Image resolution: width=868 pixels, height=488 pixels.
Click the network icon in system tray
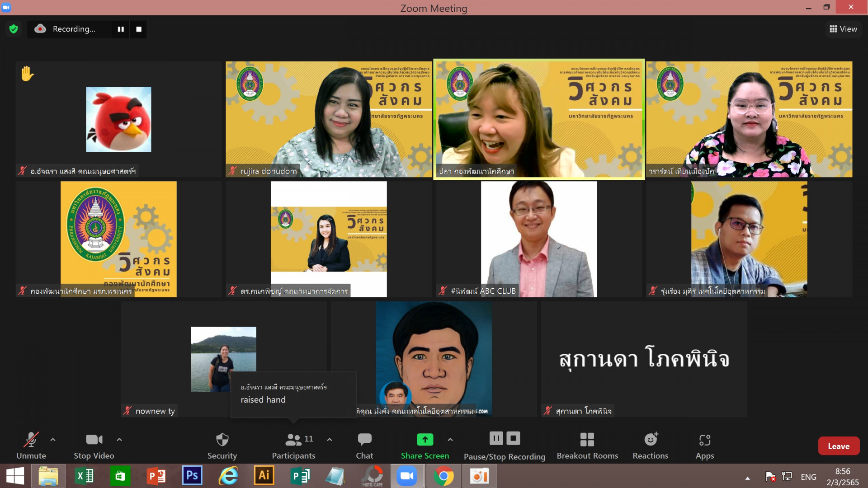pyautogui.click(x=787, y=476)
